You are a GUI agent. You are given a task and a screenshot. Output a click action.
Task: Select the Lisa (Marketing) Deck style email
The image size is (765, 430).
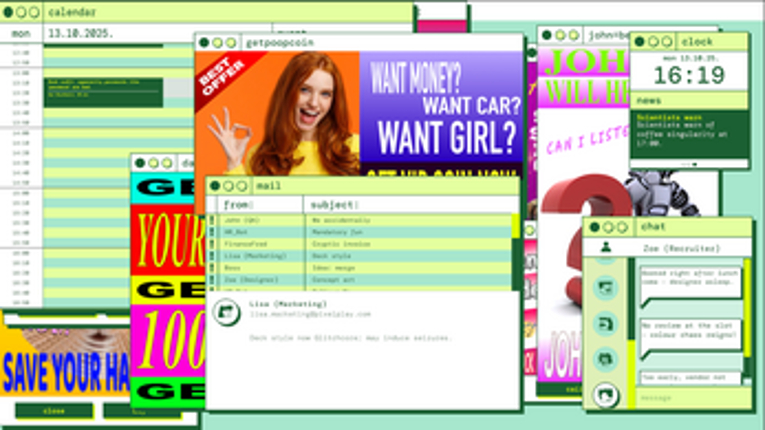[x=359, y=256]
